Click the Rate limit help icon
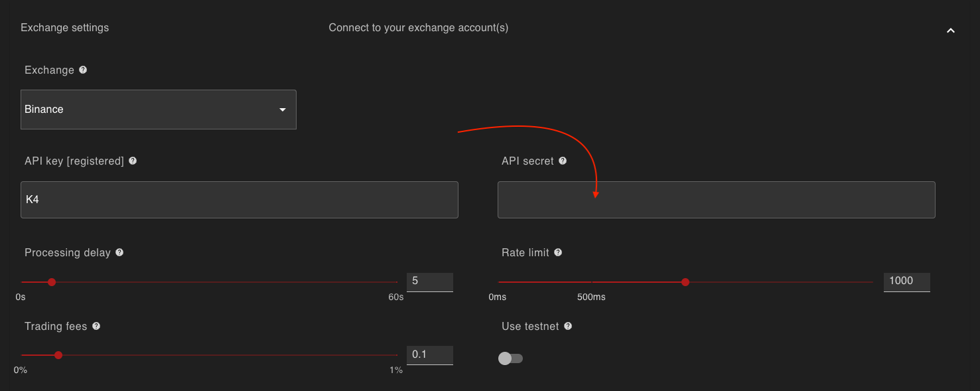Viewport: 980px width, 391px height. coord(558,252)
